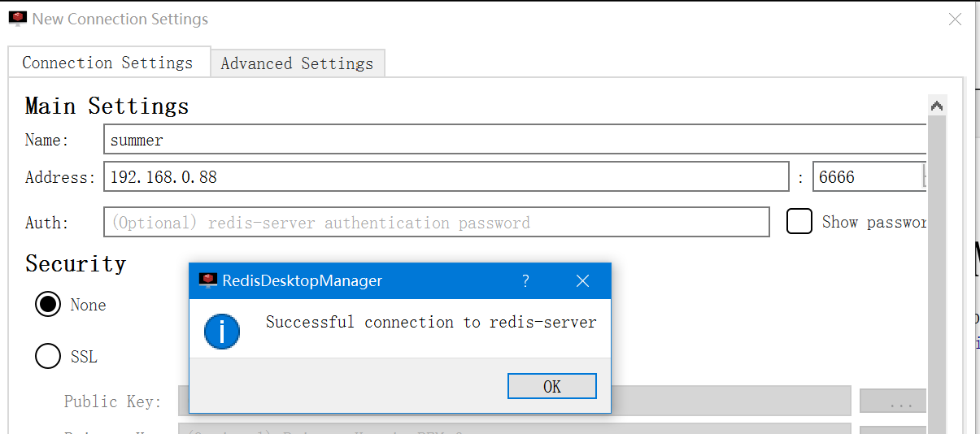The image size is (980, 434).
Task: Click the port field showing 6666
Action: (867, 176)
